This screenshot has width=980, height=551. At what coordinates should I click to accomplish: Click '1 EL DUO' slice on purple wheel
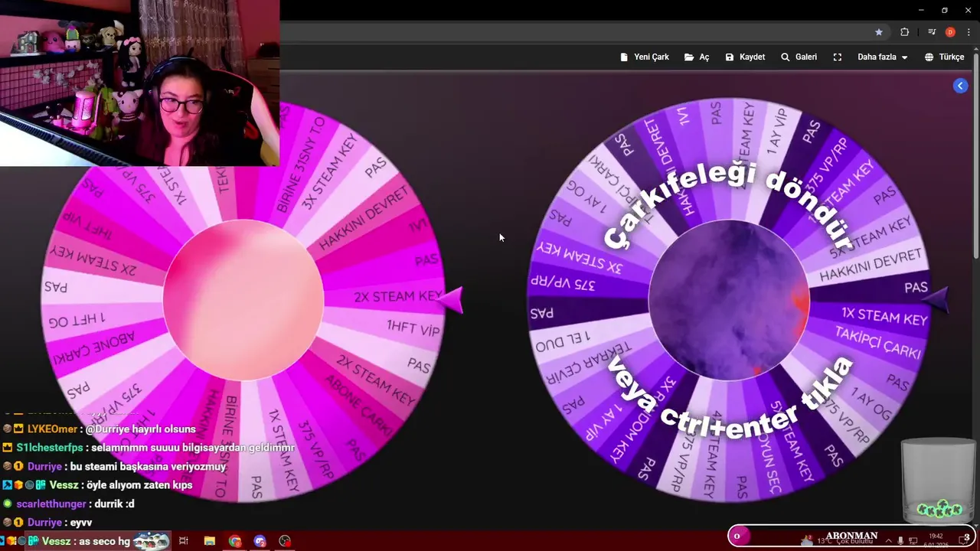[x=563, y=341]
